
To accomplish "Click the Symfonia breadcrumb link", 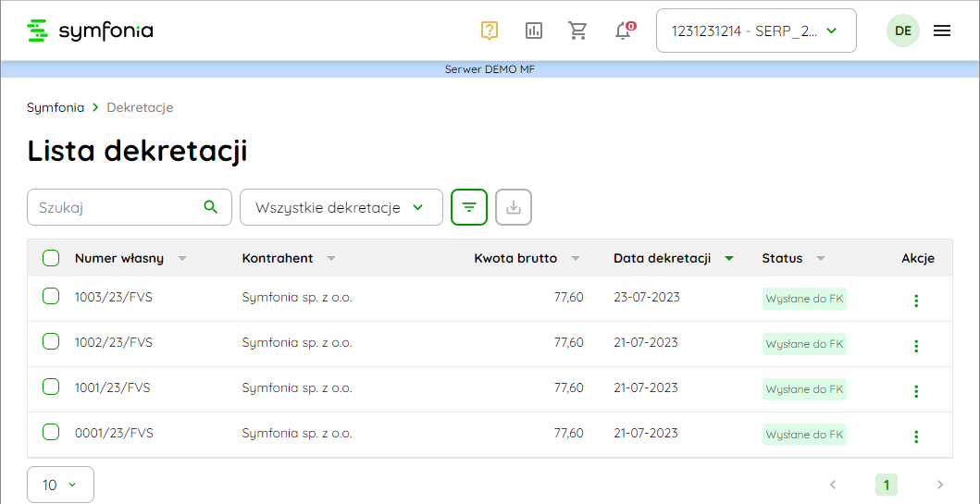I will pyautogui.click(x=55, y=107).
